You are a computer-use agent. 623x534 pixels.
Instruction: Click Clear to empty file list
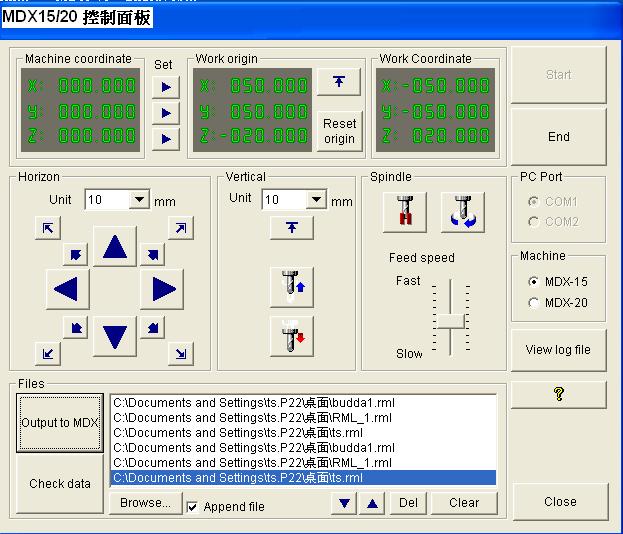(x=464, y=503)
